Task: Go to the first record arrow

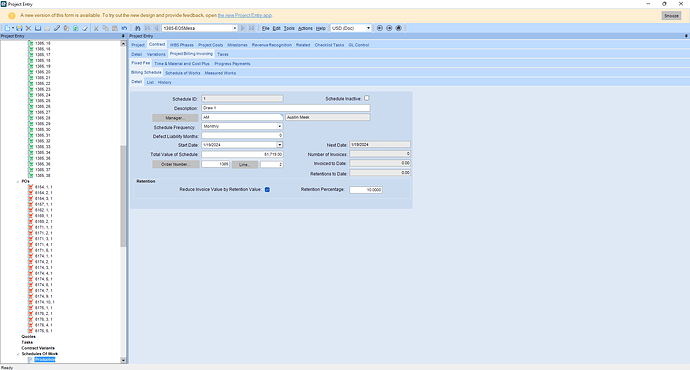Action: (147, 28)
